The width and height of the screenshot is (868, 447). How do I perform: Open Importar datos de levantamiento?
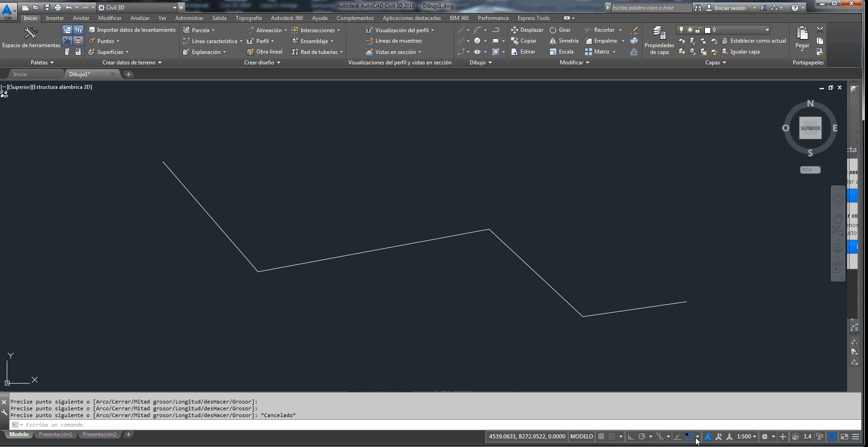132,30
